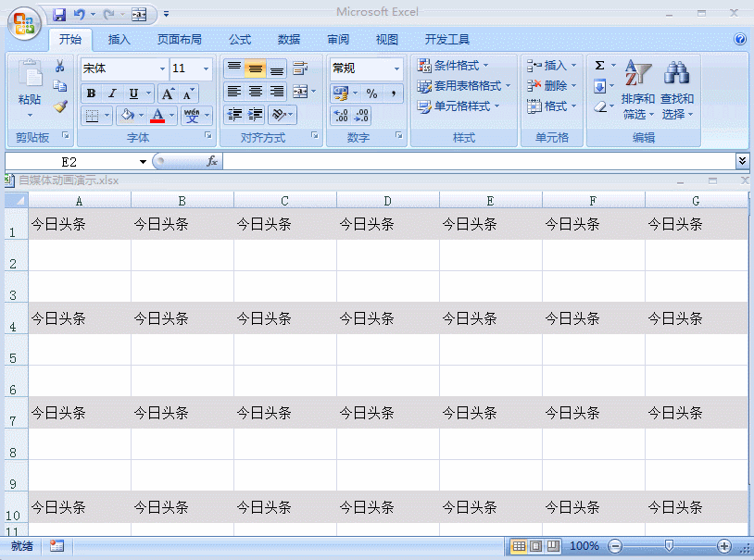Toggle underline formatting
The width and height of the screenshot is (754, 560).
[133, 93]
